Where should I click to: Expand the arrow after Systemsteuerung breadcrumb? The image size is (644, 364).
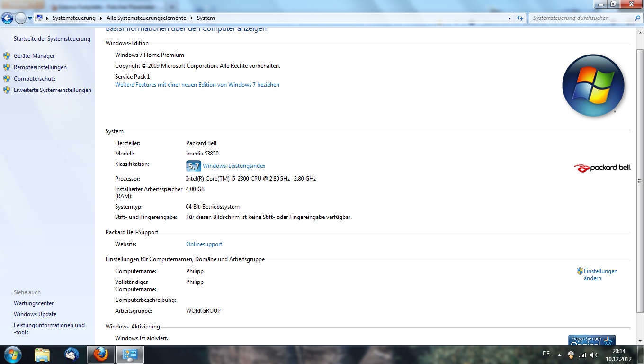click(x=101, y=18)
